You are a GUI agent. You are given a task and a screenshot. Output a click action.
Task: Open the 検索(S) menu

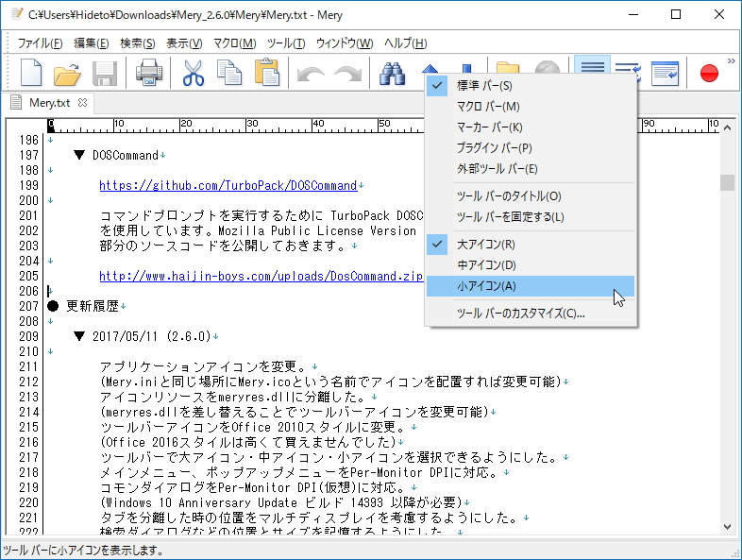[137, 43]
